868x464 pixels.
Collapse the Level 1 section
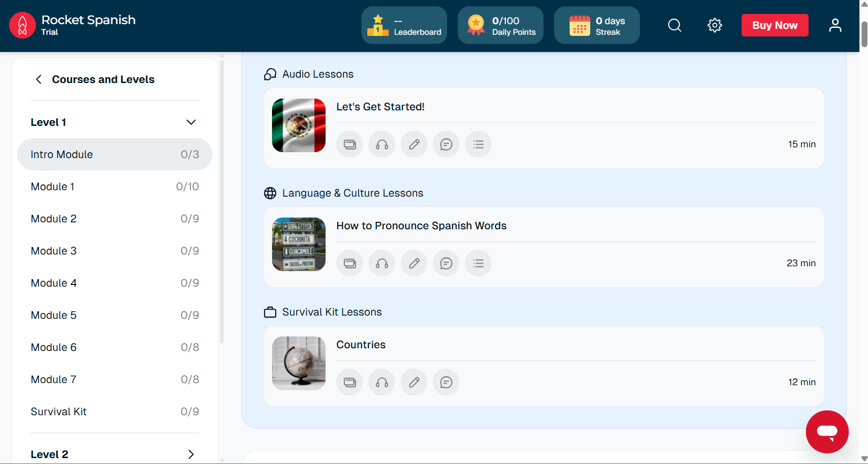[191, 122]
